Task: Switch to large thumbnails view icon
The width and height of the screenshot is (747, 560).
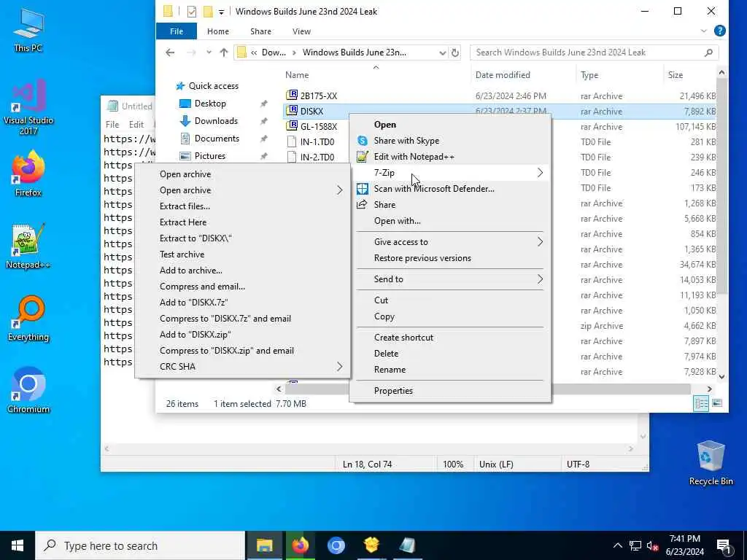Action: (717, 403)
